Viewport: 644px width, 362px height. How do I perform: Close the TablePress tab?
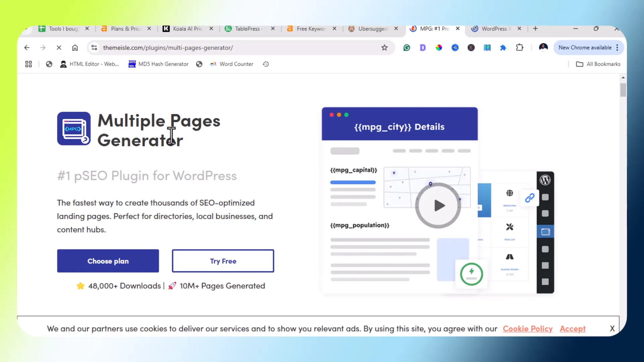coord(273,29)
